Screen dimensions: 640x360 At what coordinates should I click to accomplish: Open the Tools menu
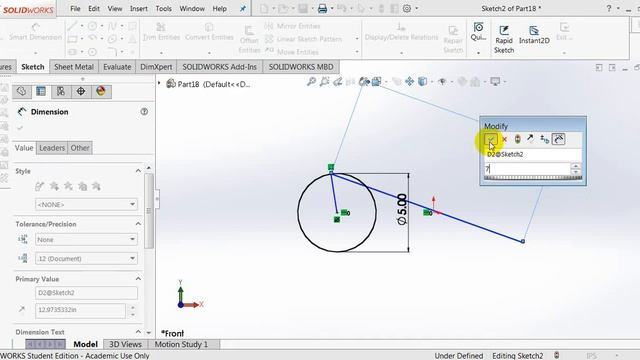click(163, 9)
